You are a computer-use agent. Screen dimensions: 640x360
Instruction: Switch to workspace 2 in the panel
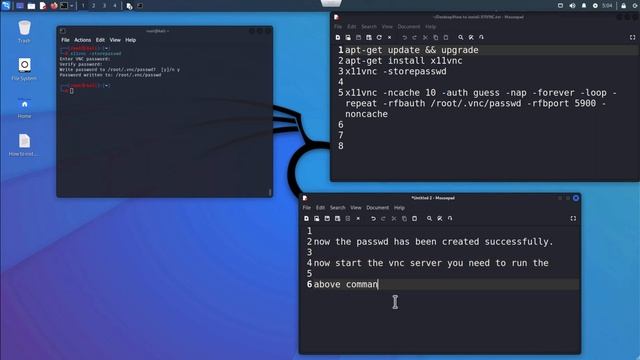(93, 6)
